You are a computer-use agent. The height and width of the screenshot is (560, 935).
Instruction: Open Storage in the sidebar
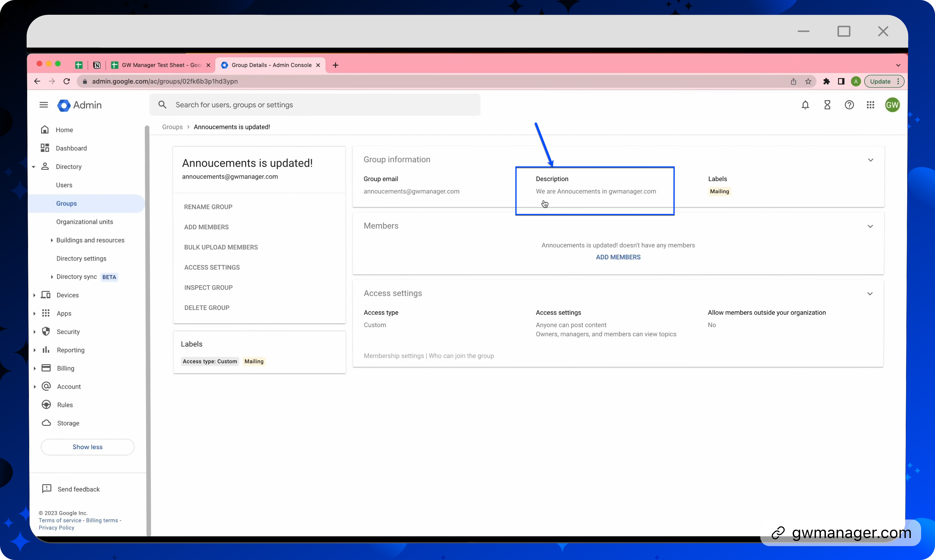coord(68,423)
